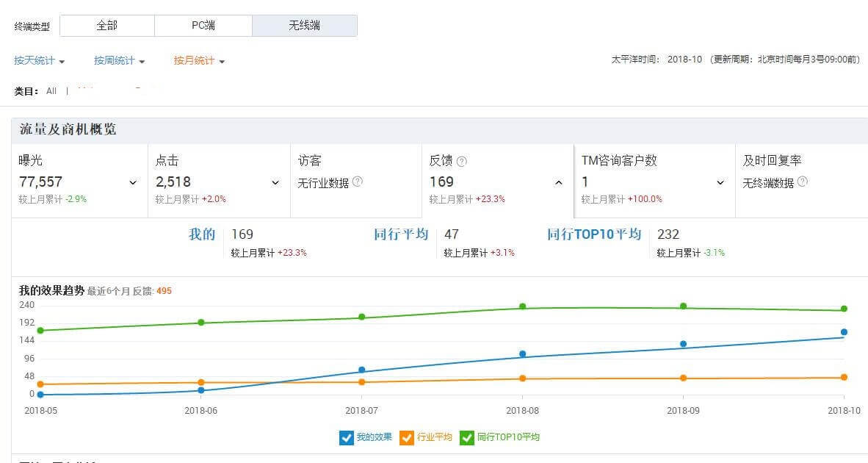Viewport: 868px width, 463px height.
Task: Click help icon beside 无行业数据
Action: click(358, 182)
